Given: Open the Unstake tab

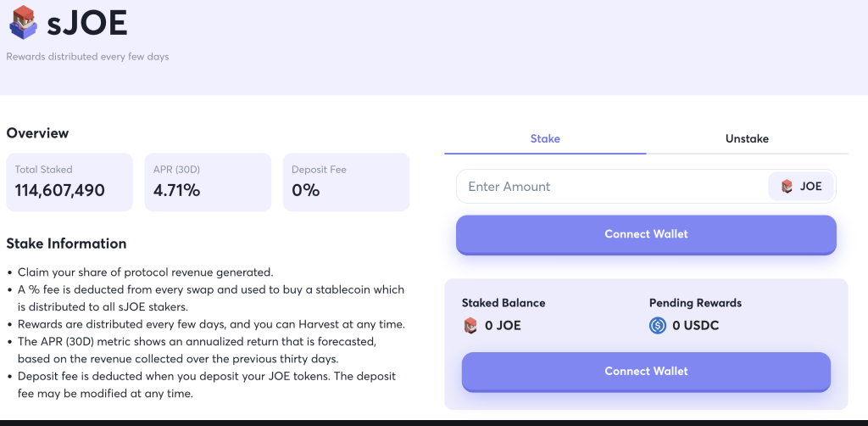Looking at the screenshot, I should tap(747, 138).
